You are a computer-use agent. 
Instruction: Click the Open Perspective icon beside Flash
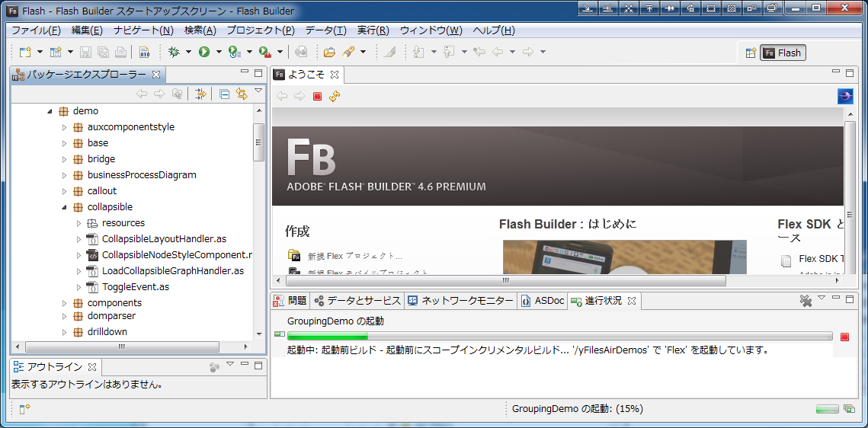751,53
